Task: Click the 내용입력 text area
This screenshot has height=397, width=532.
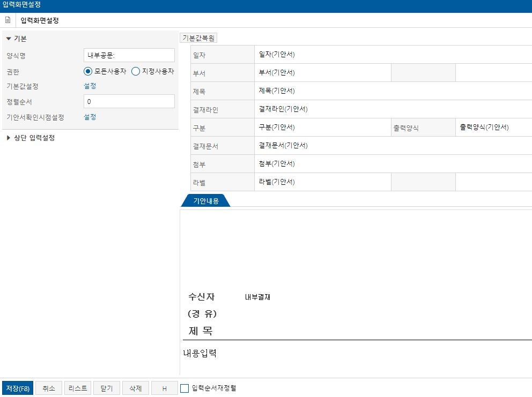Action: 200,353
